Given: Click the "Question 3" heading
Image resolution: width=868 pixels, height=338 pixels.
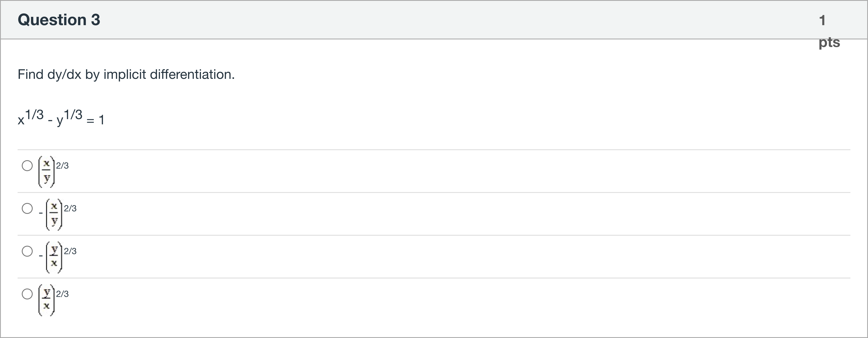Looking at the screenshot, I should point(59,19).
